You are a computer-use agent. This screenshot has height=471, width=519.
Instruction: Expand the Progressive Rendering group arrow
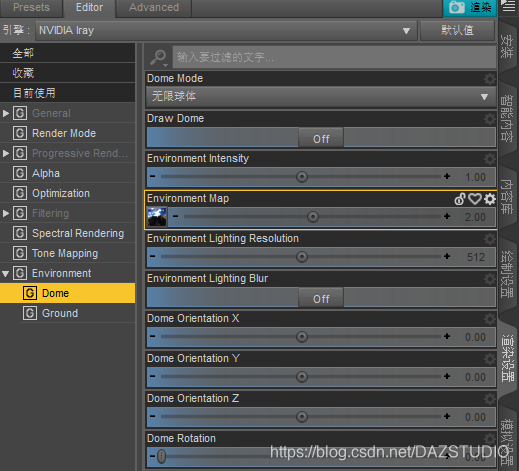(x=6, y=153)
